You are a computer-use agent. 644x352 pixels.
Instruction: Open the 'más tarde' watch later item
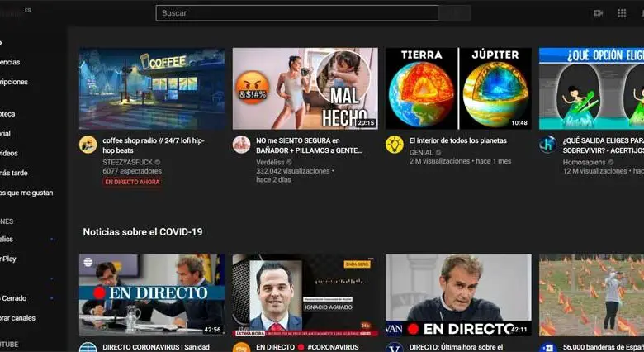pos(14,174)
